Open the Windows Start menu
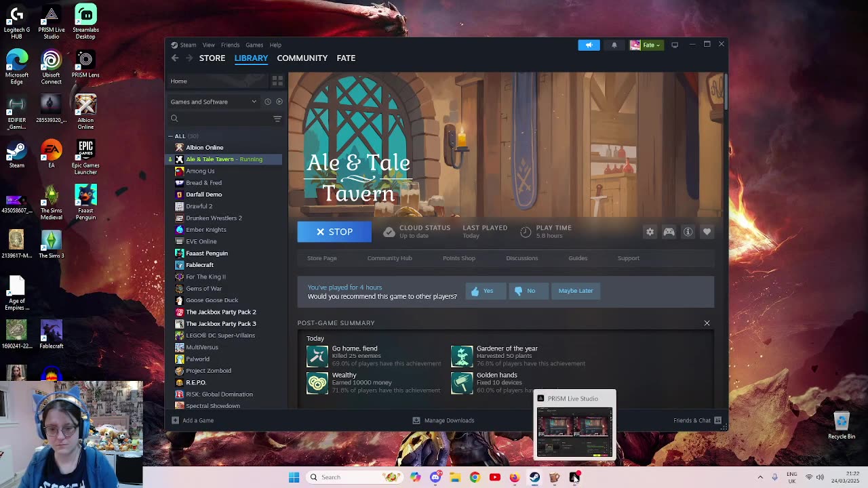The height and width of the screenshot is (488, 868). tap(294, 477)
